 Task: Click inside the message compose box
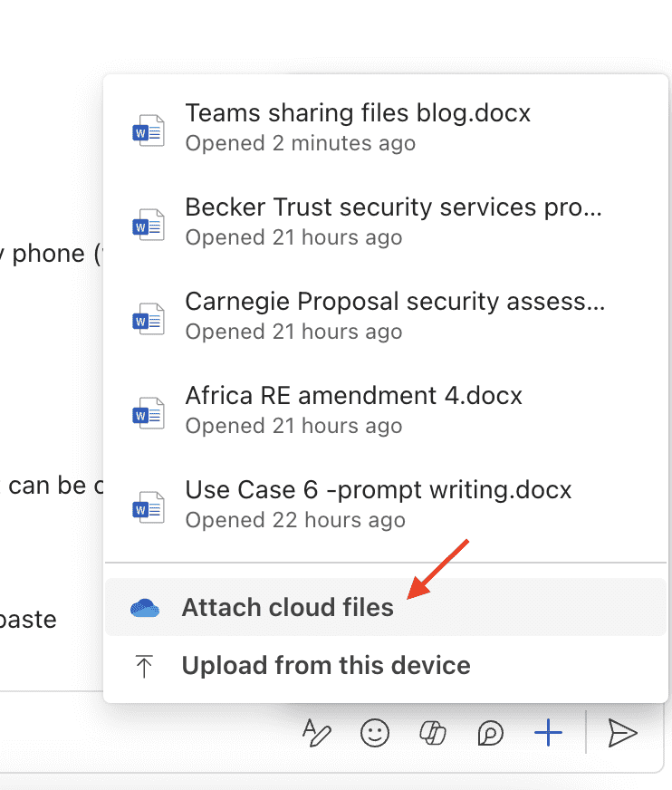[x=146, y=733]
